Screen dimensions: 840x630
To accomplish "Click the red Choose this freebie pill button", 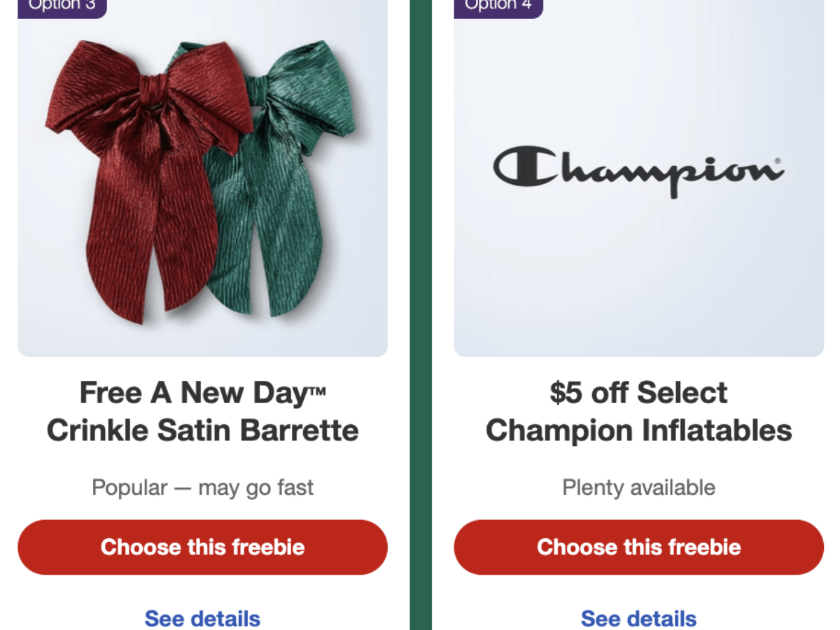I will (x=202, y=547).
